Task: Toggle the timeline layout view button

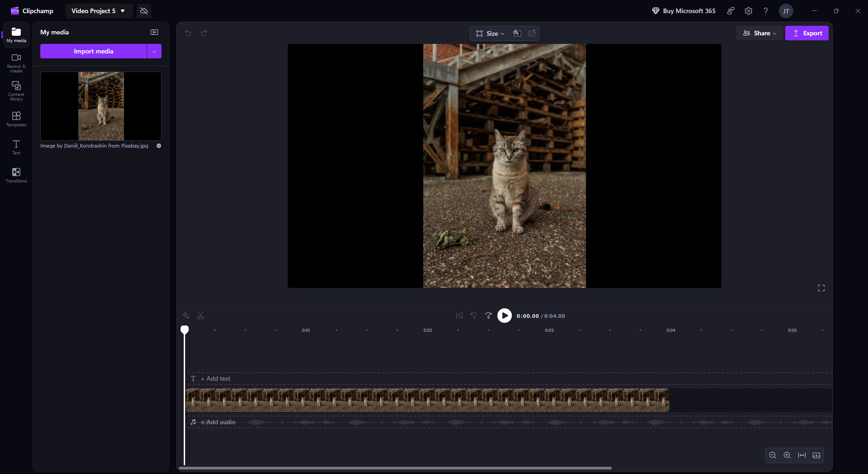Action: [x=816, y=455]
